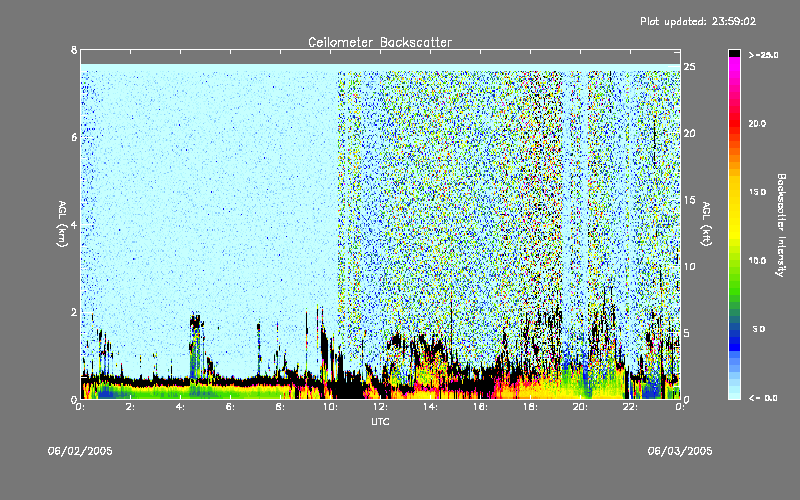Click the "<= 0.0" colorbar minimum label
Image resolution: width=800 pixels, height=500 pixels.
(x=763, y=398)
